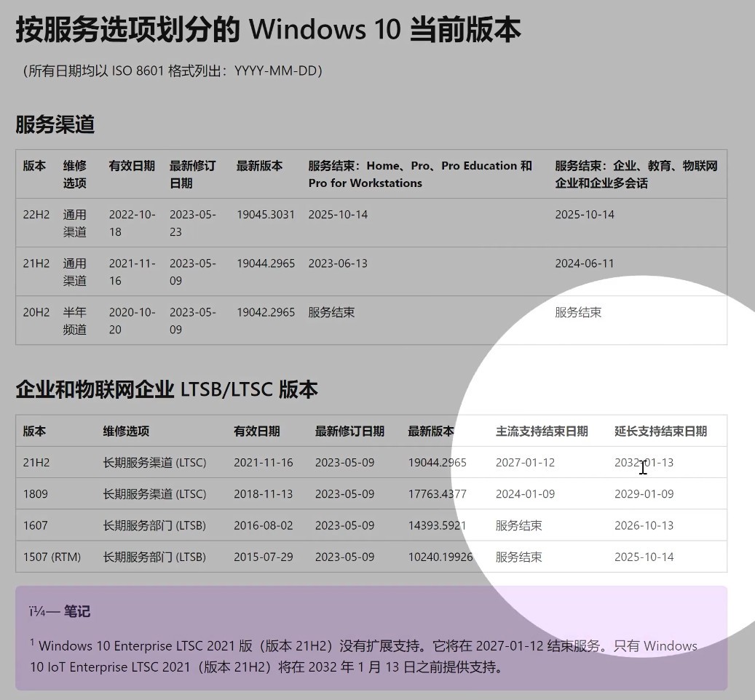Select the "半年频道" servicing option cell
Viewport: 755px width, 700px height.
(75, 321)
